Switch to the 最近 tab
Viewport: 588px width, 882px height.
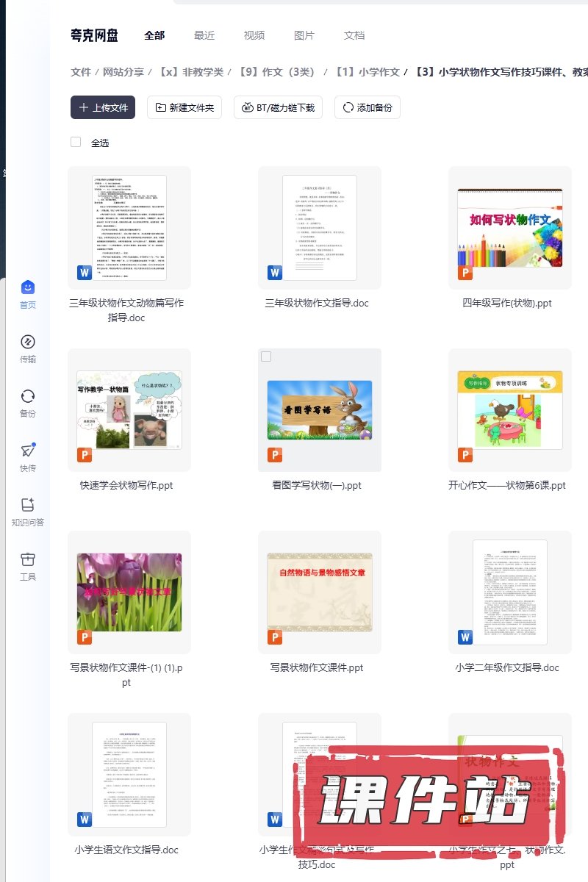pos(204,35)
